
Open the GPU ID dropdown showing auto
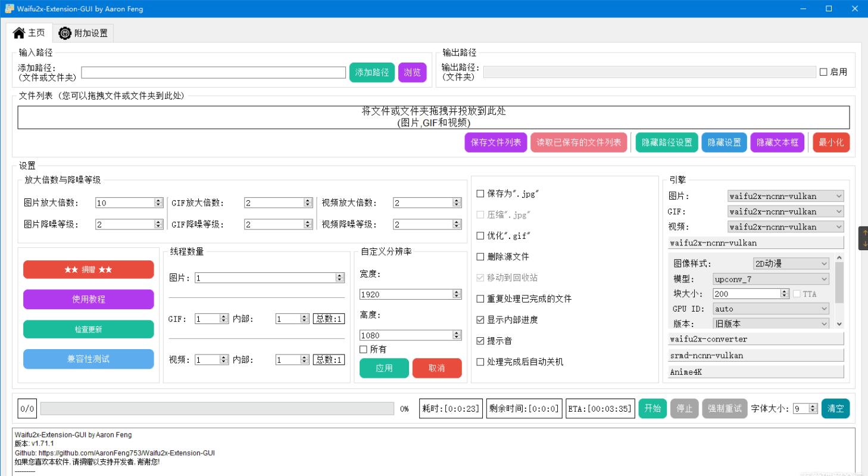771,309
